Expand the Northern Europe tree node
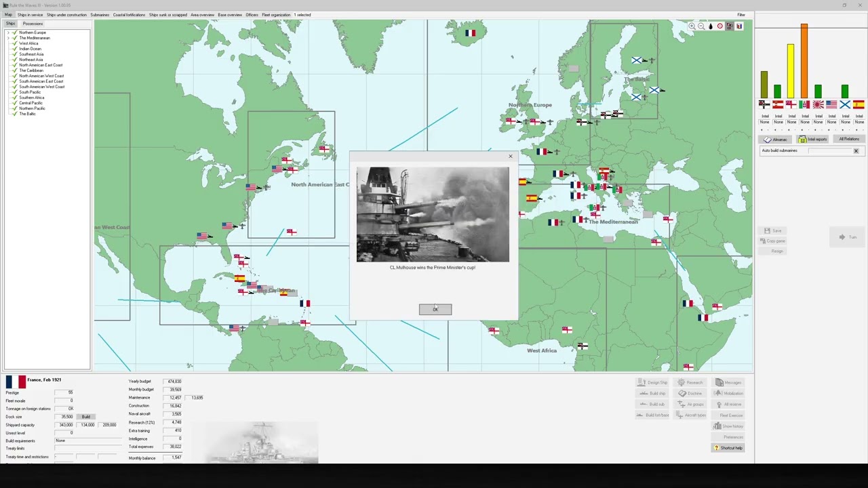 (8, 33)
